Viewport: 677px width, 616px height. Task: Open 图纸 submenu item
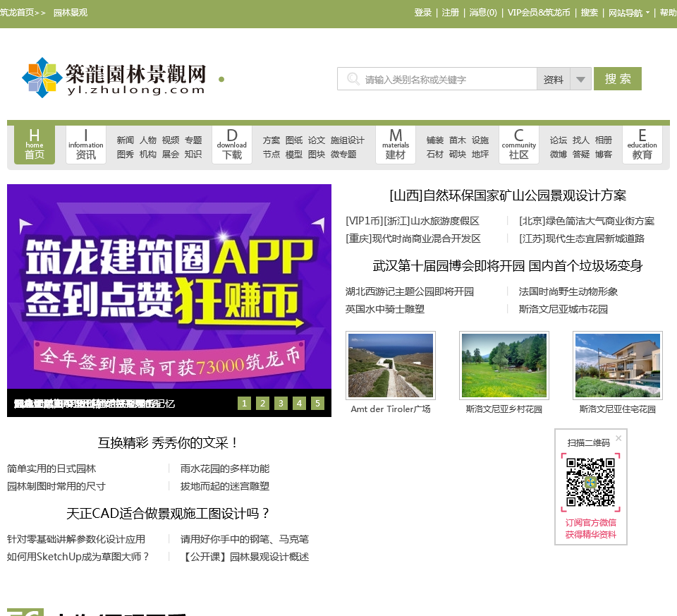294,140
